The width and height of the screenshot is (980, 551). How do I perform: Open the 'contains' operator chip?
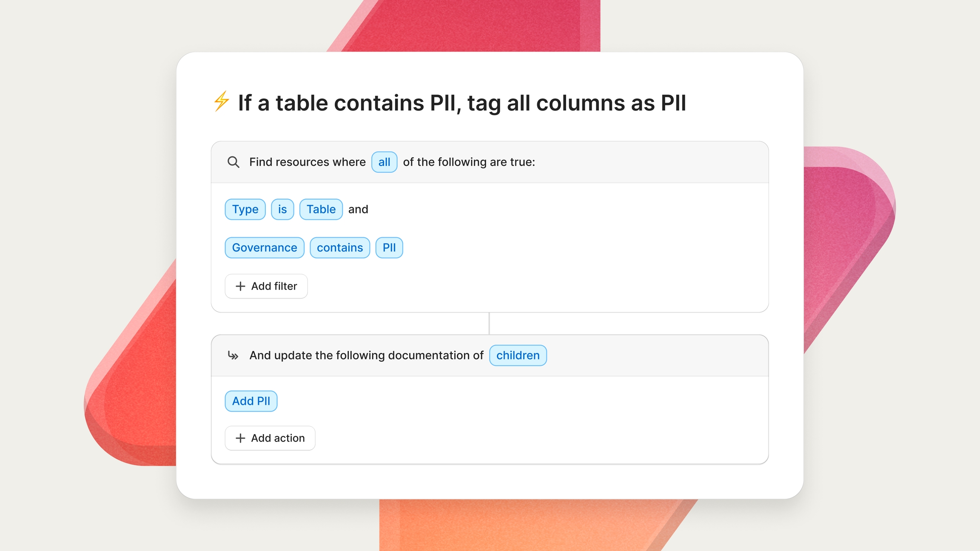tap(339, 247)
